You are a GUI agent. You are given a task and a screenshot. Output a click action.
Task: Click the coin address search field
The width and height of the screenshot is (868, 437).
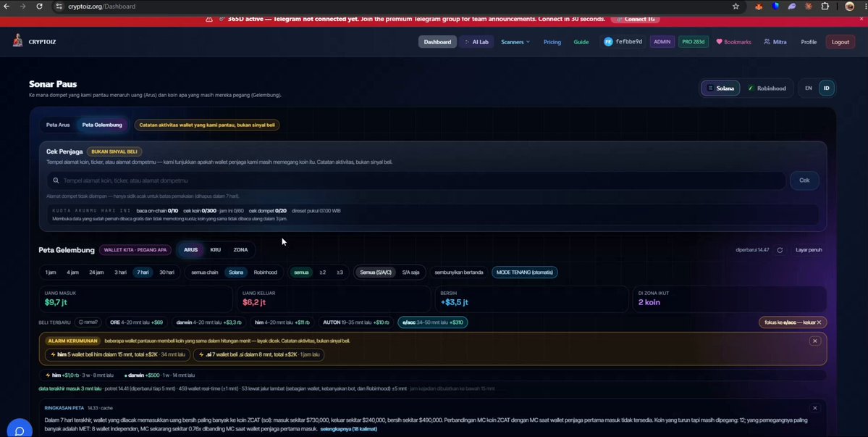416,180
